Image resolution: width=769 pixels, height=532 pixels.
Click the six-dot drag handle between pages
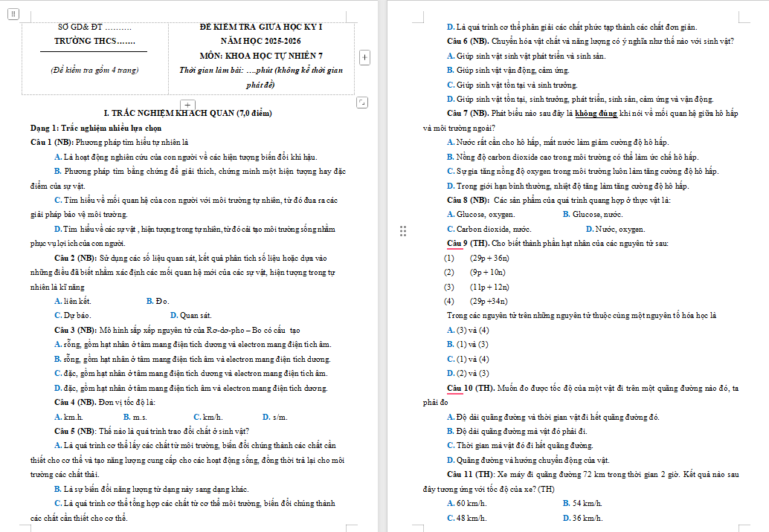pos(402,231)
